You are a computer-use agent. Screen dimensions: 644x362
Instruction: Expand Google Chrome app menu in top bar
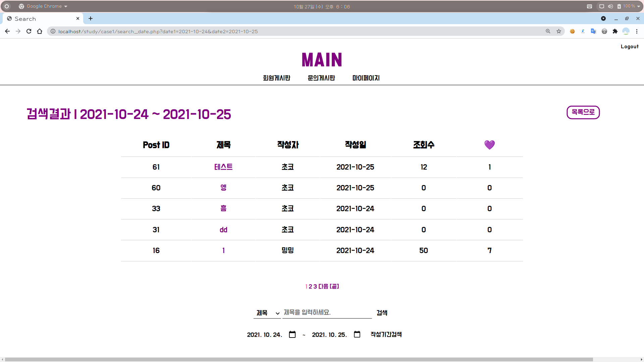click(44, 6)
